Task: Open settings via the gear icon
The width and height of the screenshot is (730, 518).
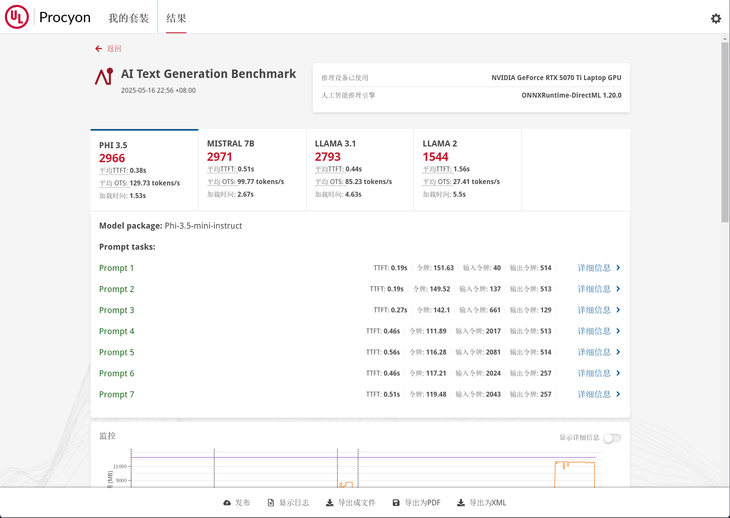Action: (x=716, y=19)
